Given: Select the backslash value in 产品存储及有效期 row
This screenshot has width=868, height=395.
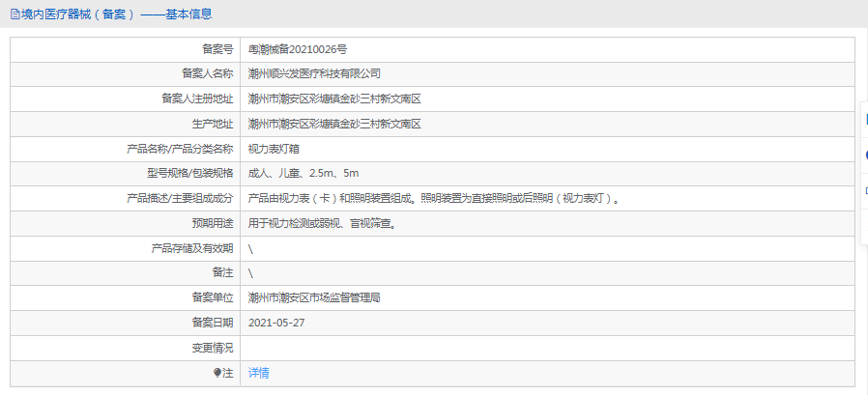Looking at the screenshot, I should pos(250,249).
